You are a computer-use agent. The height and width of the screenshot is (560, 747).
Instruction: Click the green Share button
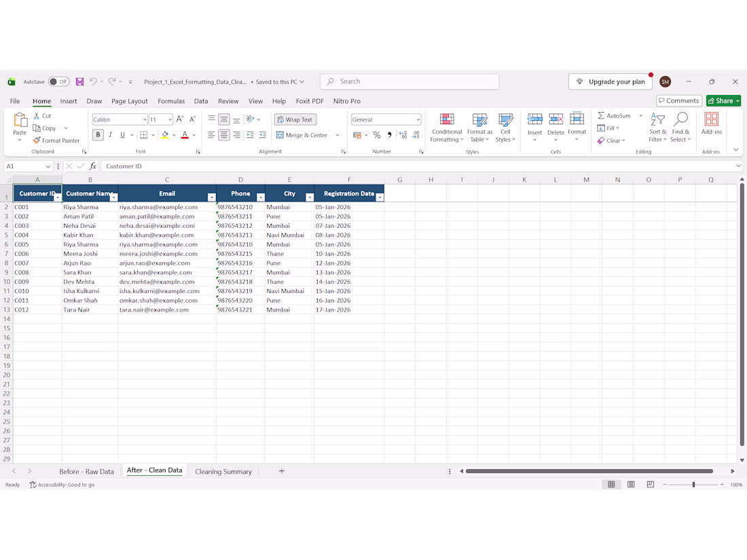(x=723, y=101)
